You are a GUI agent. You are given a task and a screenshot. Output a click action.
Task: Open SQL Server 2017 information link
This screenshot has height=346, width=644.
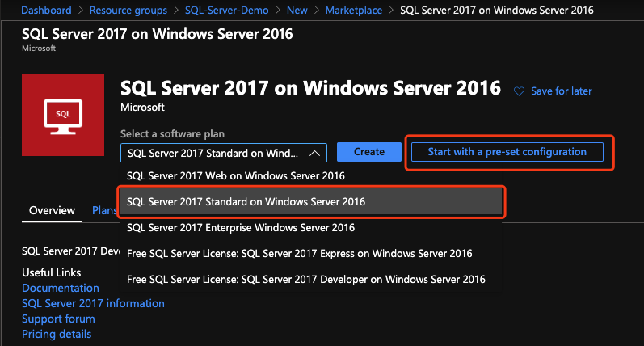click(93, 303)
